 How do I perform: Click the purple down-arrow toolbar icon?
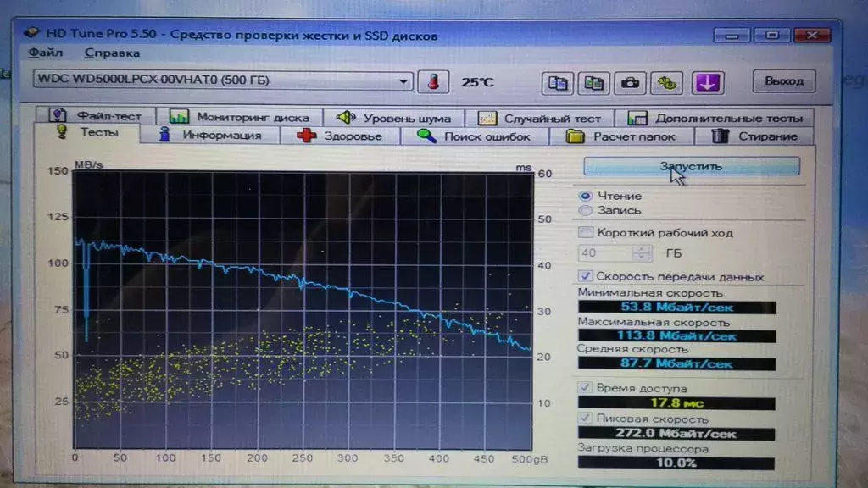[708, 83]
